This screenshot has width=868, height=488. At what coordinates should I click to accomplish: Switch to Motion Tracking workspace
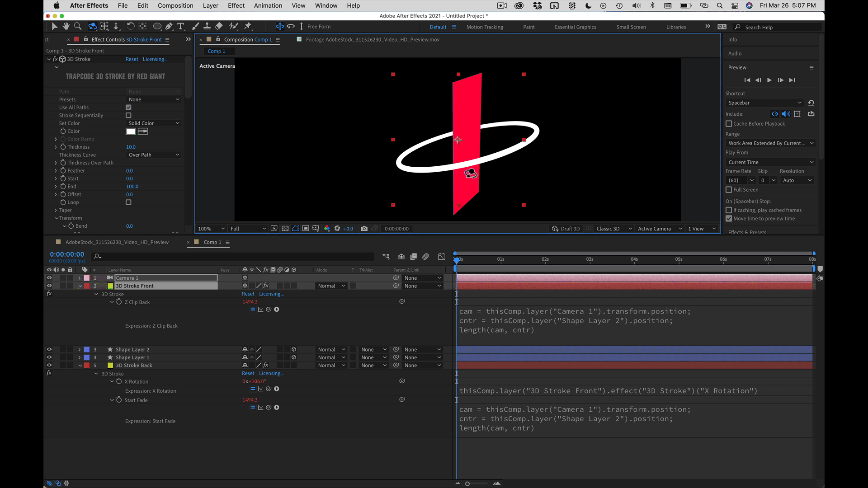pos(485,27)
